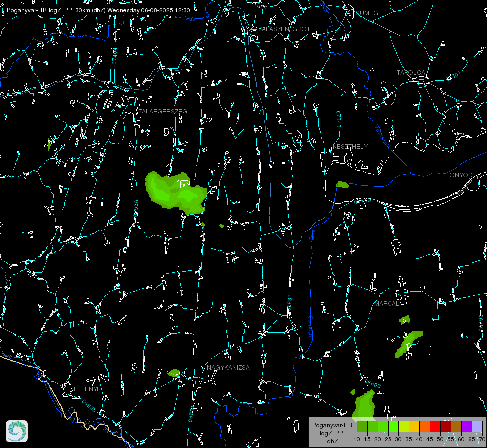Select the SÜMEG city label
Viewport: 487px width, 448px height.
tap(367, 13)
